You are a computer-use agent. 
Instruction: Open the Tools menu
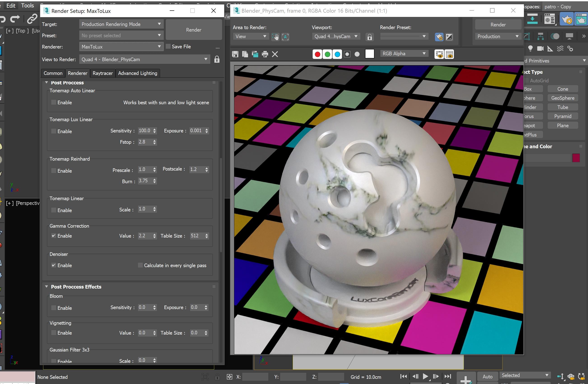click(x=27, y=5)
